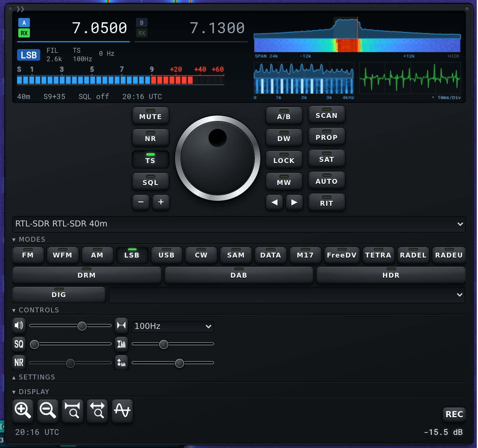Click the 7.0500 VFO A frequency display
The height and width of the screenshot is (448, 478).
(x=99, y=28)
